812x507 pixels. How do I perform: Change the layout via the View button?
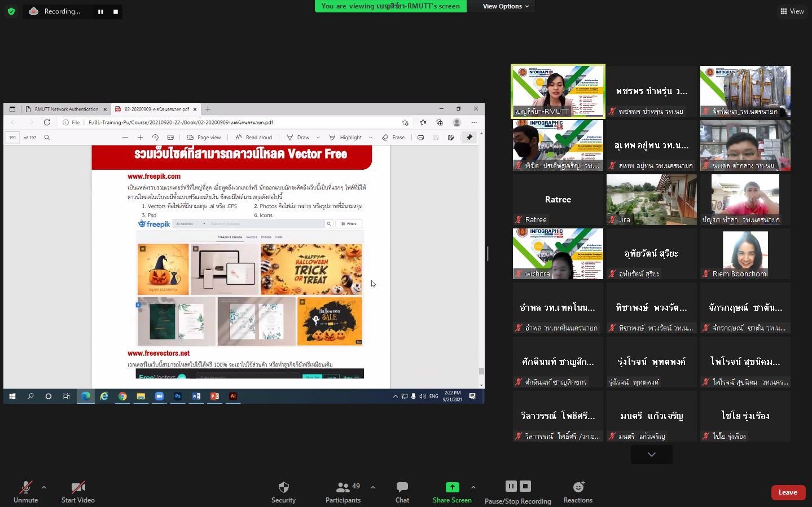[792, 11]
